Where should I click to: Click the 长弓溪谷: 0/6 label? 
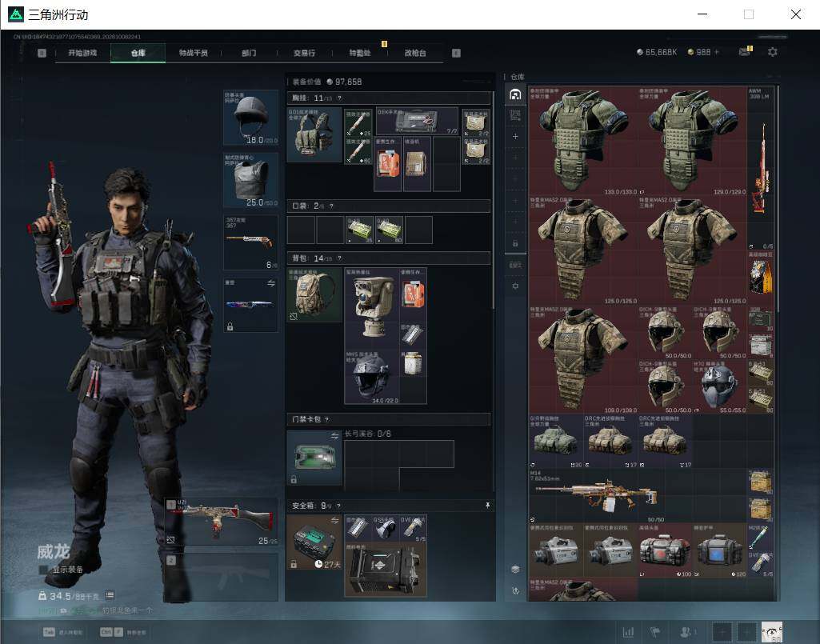tap(368, 434)
